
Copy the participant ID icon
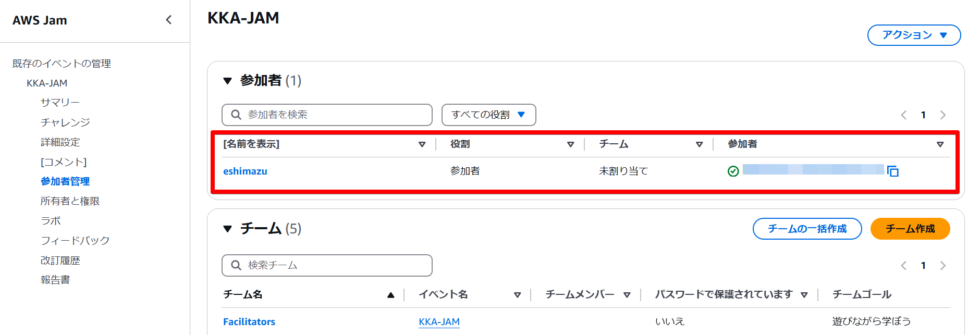click(893, 171)
